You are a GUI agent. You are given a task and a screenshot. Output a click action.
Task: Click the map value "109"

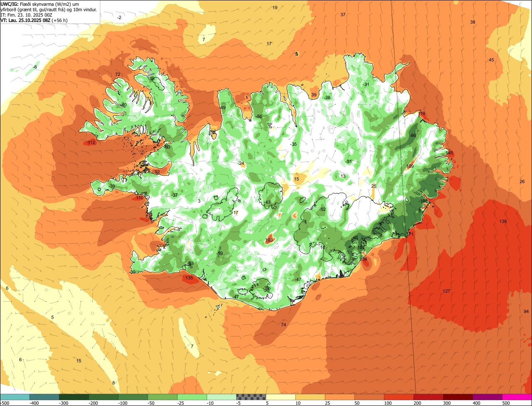pyautogui.click(x=410, y=166)
